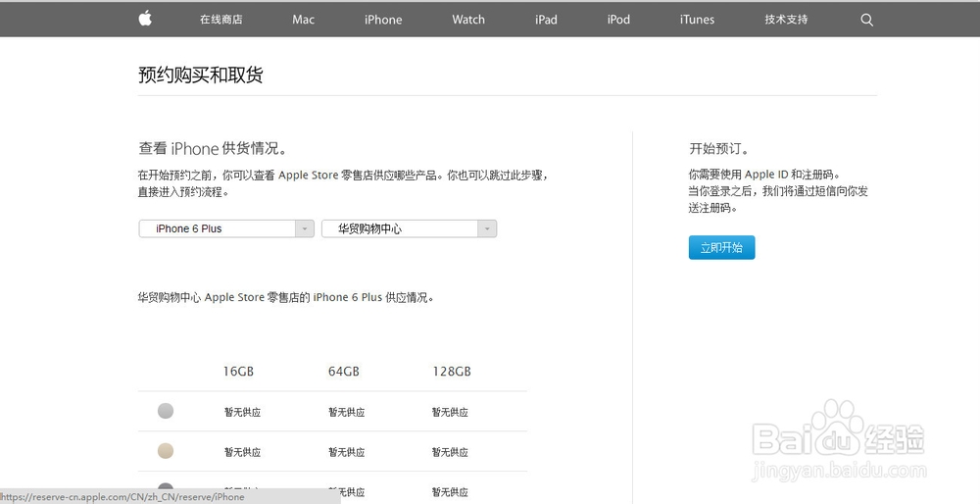The height and width of the screenshot is (504, 980).
Task: Click silver 128GB 暂无供应 cell
Action: coord(450,412)
